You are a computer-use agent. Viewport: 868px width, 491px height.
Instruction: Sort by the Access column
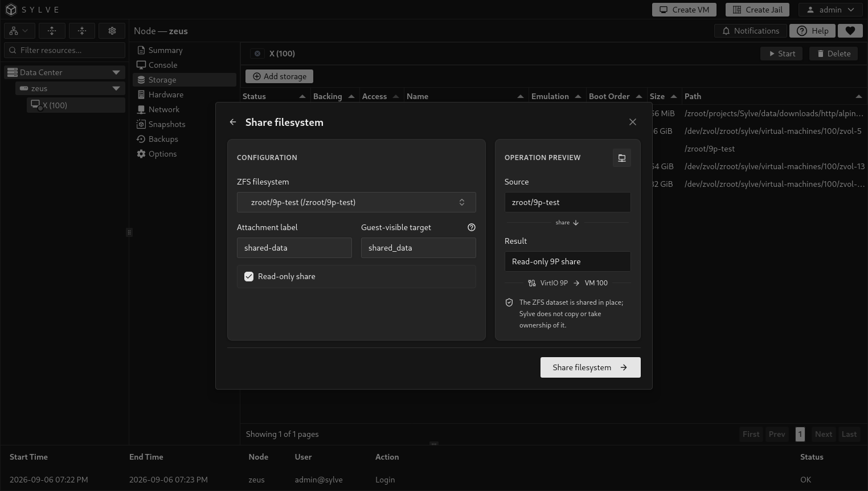click(380, 96)
